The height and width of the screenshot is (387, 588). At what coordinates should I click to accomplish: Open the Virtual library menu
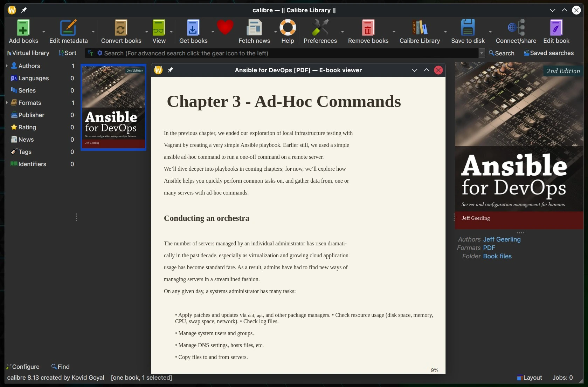pos(28,53)
